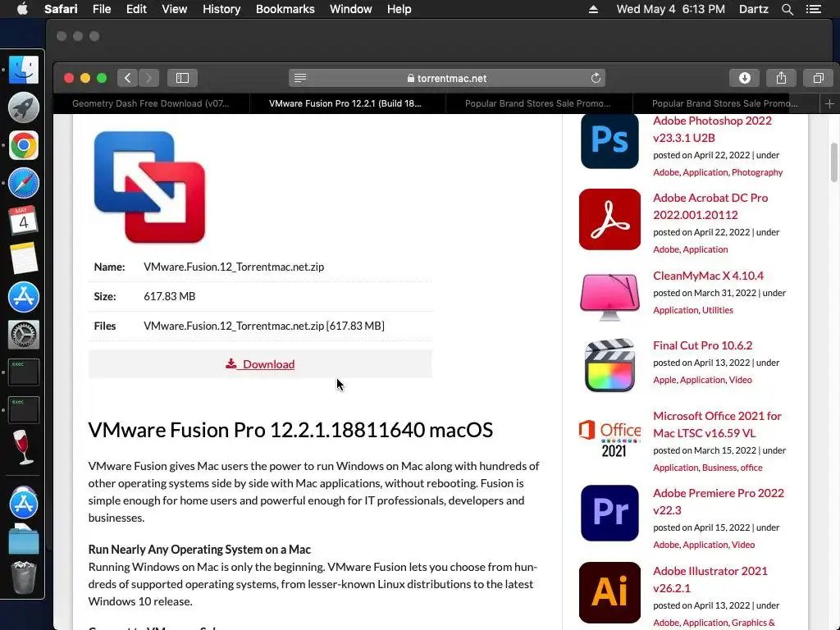Open Notification Center list icon
This screenshot has height=630, width=840.
pyautogui.click(x=813, y=9)
